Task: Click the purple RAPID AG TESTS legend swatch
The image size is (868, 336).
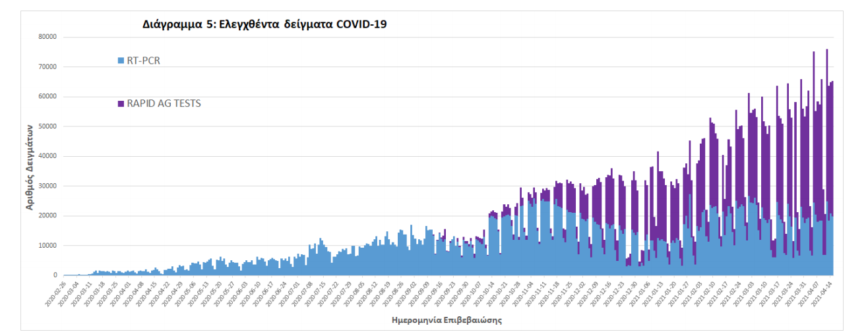Action: [121, 103]
